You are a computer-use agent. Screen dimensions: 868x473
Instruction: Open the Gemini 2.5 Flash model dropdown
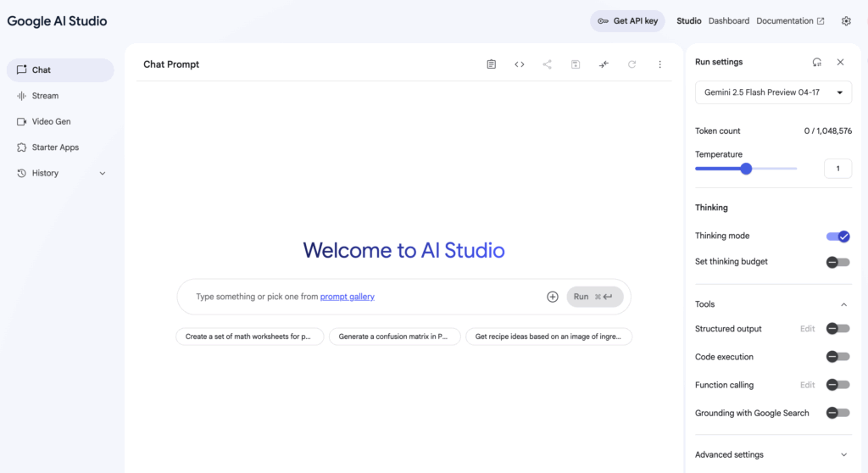(773, 92)
